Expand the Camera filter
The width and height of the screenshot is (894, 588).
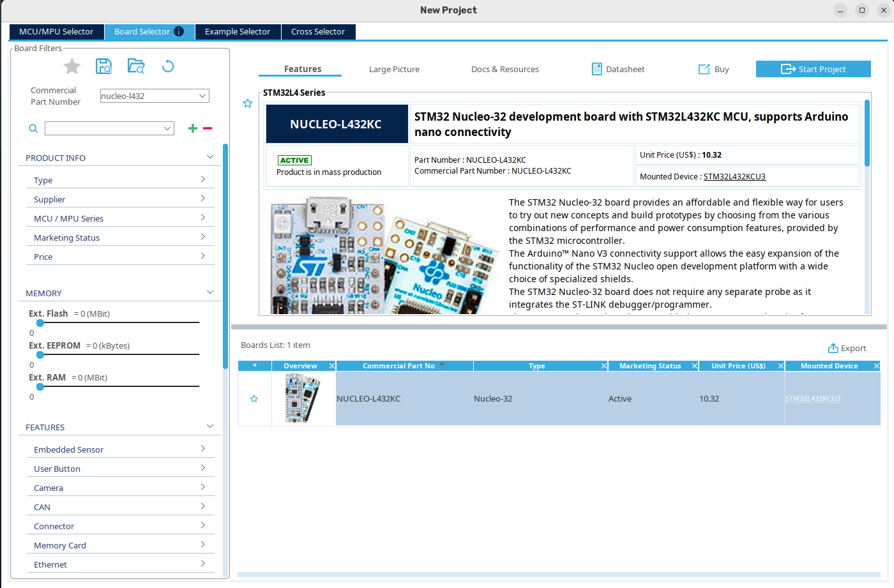click(x=203, y=487)
